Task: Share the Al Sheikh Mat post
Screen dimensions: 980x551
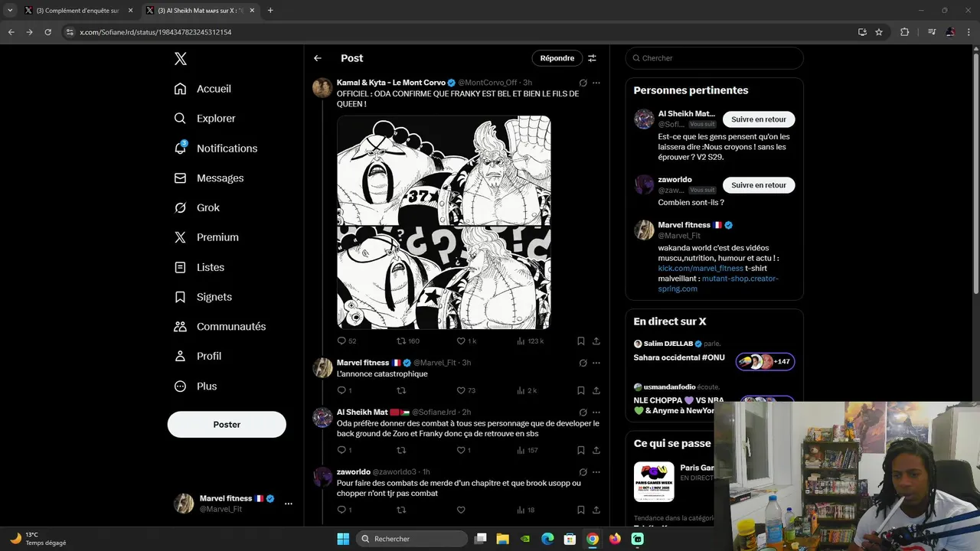Action: coord(596,450)
